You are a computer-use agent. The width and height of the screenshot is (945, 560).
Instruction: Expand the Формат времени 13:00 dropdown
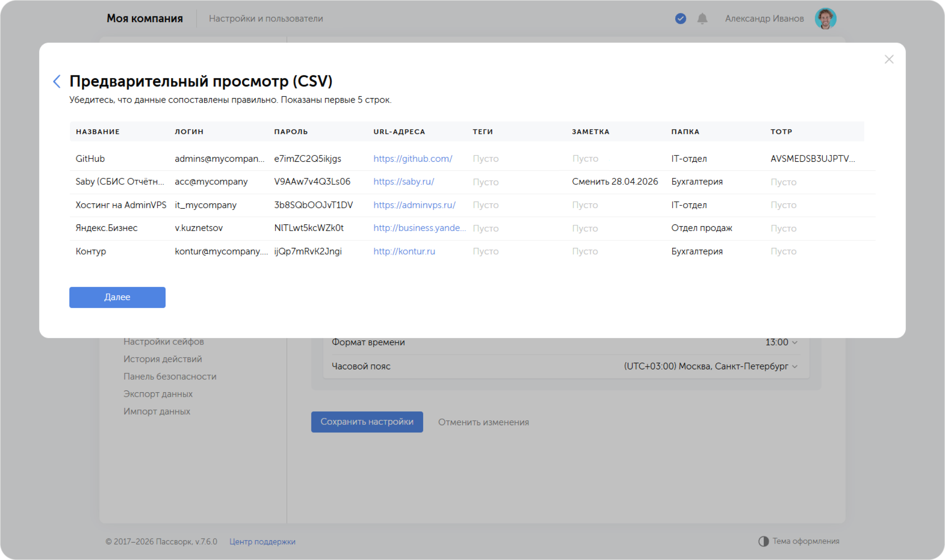click(781, 342)
